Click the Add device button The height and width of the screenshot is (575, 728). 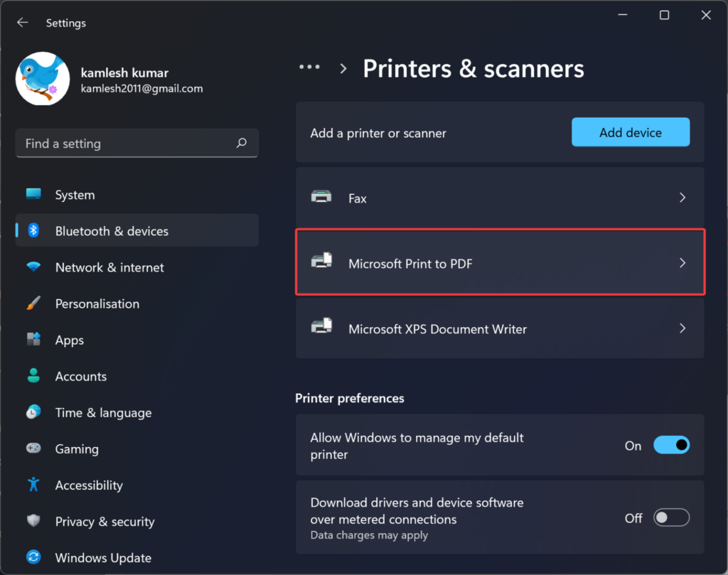click(x=631, y=132)
